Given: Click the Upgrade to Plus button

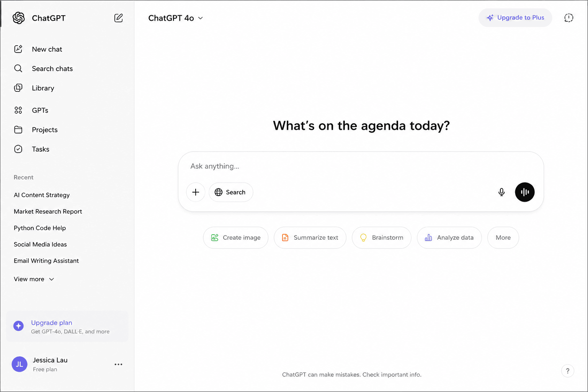Looking at the screenshot, I should click(x=515, y=18).
